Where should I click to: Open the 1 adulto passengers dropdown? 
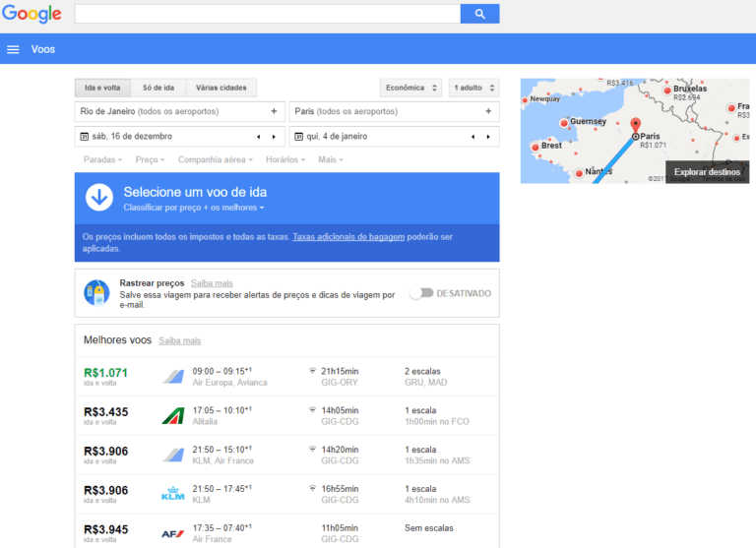(x=473, y=88)
